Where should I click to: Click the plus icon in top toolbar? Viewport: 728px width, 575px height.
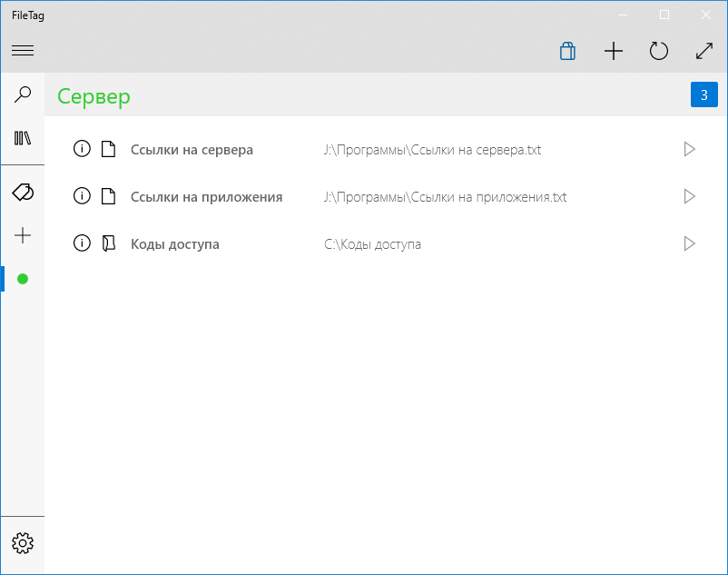click(613, 51)
